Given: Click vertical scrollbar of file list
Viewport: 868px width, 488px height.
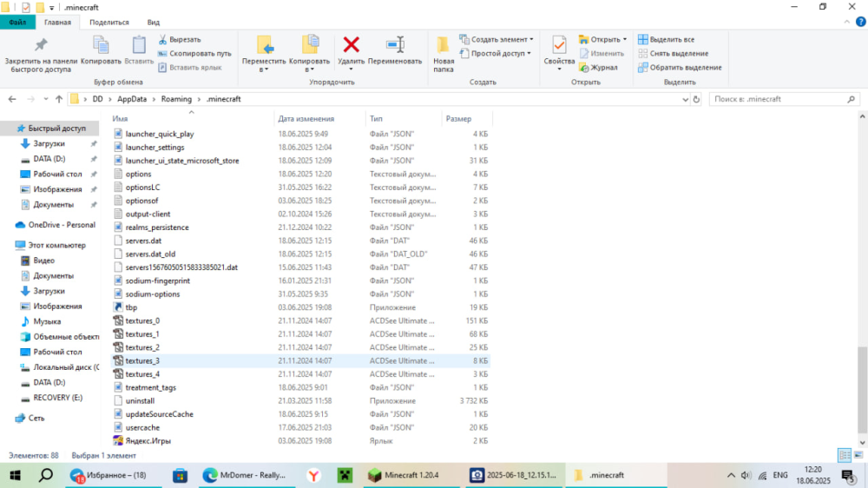Looking at the screenshot, I should (x=862, y=389).
